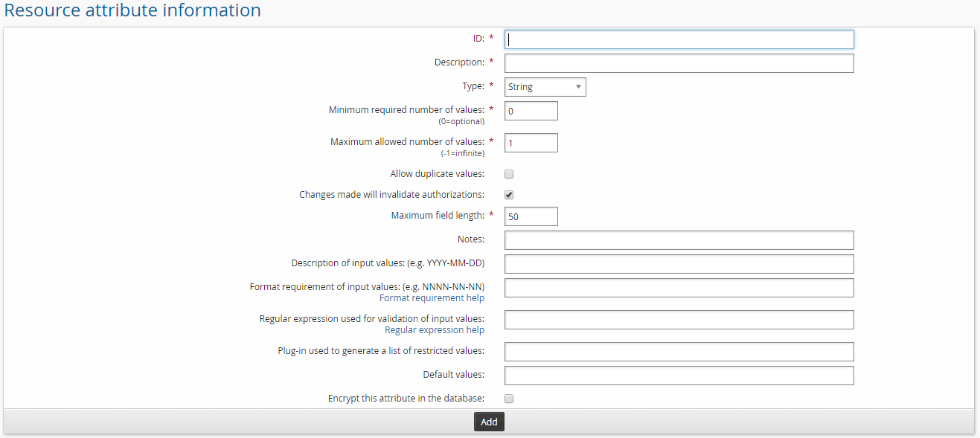The image size is (980, 438).
Task: Open the Regular expression help link
Action: (434, 330)
